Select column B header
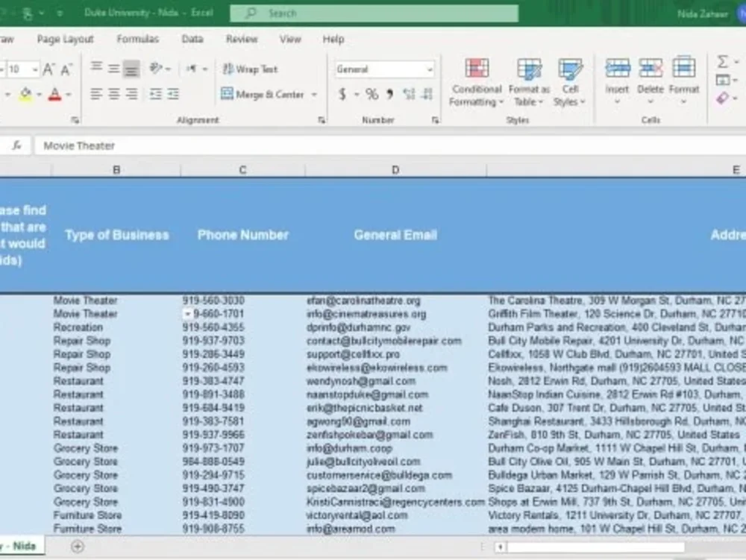 tap(116, 170)
